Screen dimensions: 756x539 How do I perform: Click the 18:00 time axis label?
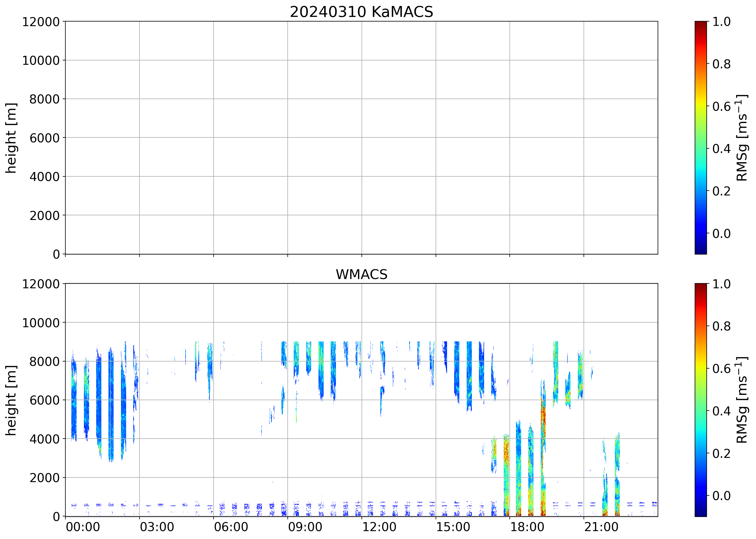[x=527, y=527]
